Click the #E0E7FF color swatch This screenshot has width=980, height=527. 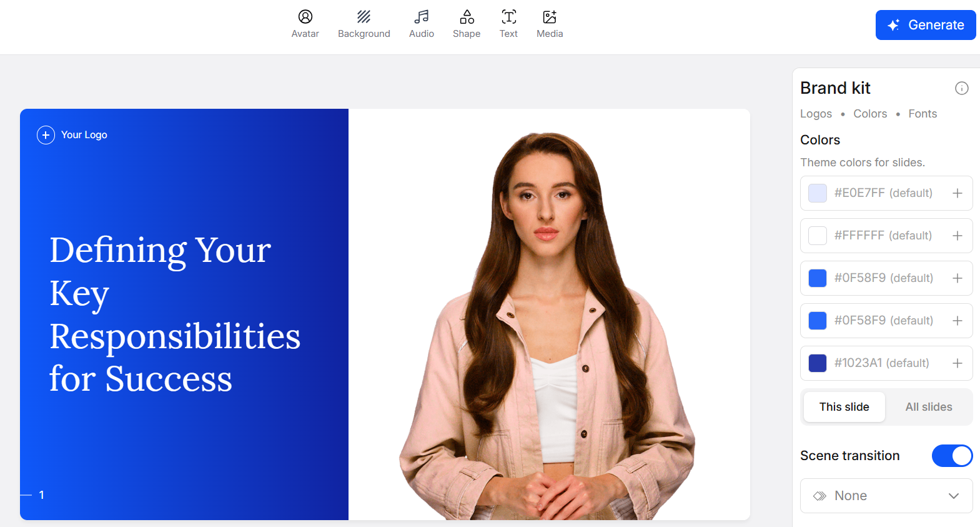point(818,193)
